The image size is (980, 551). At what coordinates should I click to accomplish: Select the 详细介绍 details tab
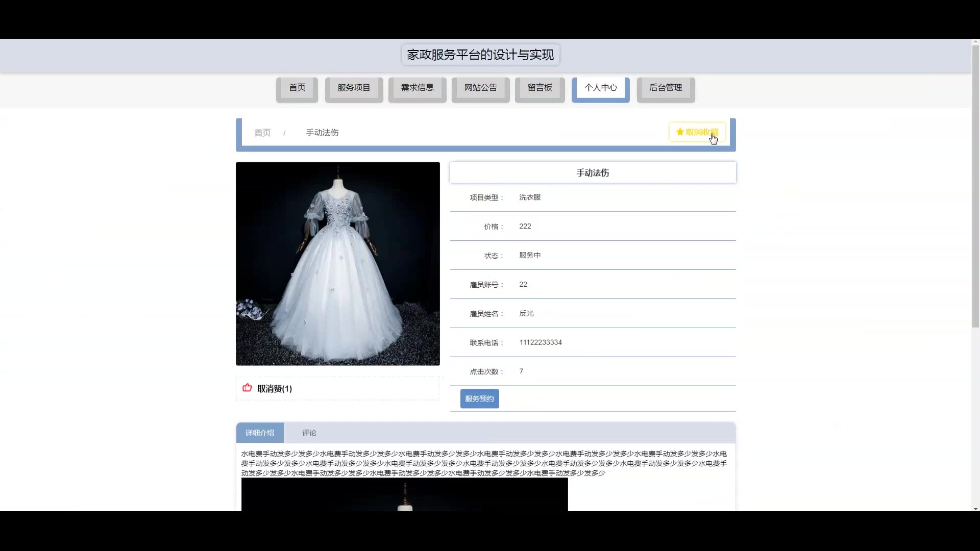[x=260, y=433]
